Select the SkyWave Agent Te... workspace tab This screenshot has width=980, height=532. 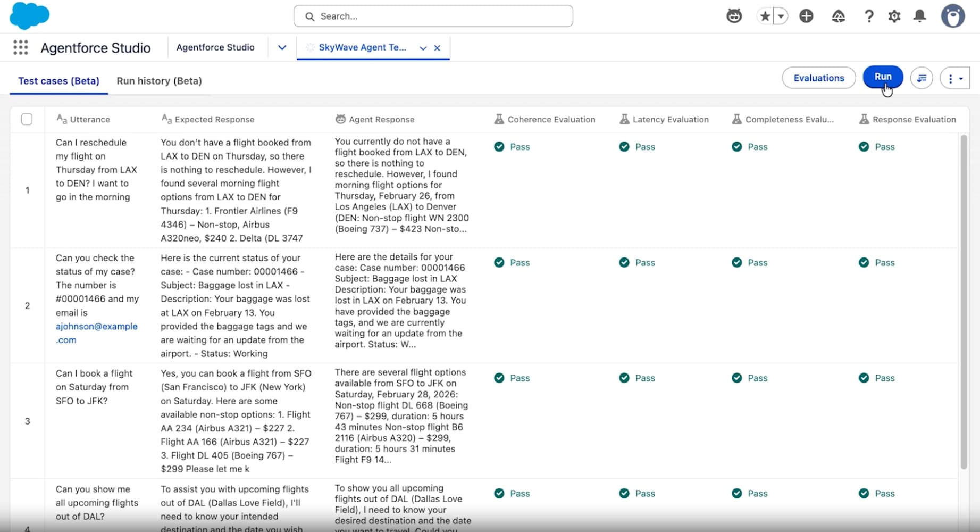click(362, 47)
